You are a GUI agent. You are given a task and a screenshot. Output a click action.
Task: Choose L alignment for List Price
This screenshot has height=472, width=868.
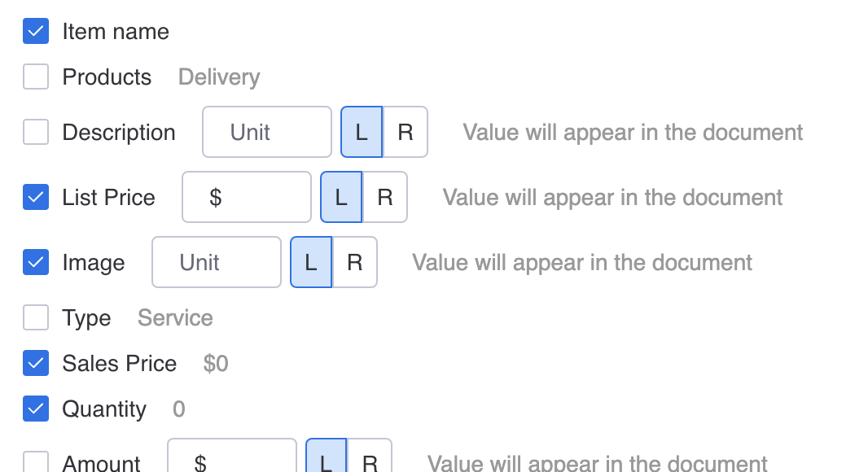click(341, 197)
